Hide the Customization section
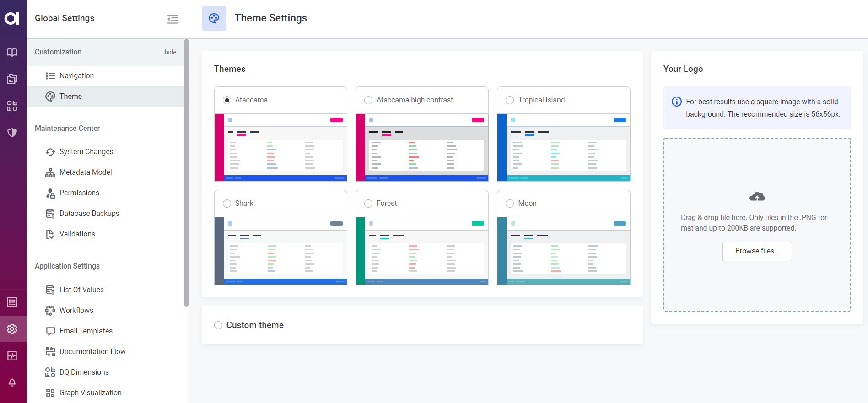This screenshot has height=403, width=868. pos(170,52)
